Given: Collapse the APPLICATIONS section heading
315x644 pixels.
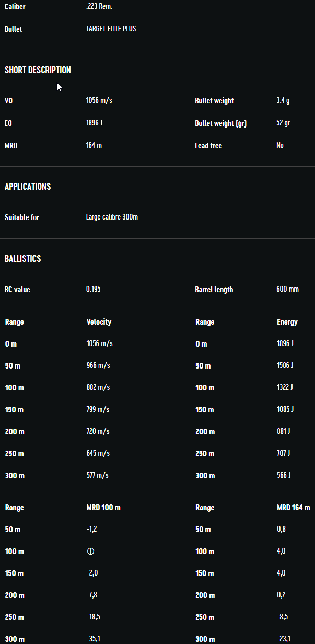Looking at the screenshot, I should click(x=28, y=187).
